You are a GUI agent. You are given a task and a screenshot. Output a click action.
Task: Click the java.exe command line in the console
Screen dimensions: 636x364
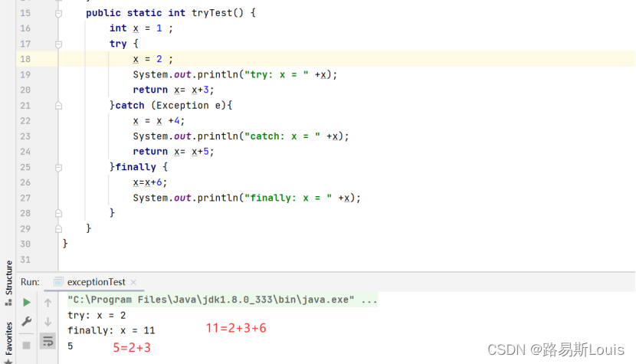(x=222, y=300)
